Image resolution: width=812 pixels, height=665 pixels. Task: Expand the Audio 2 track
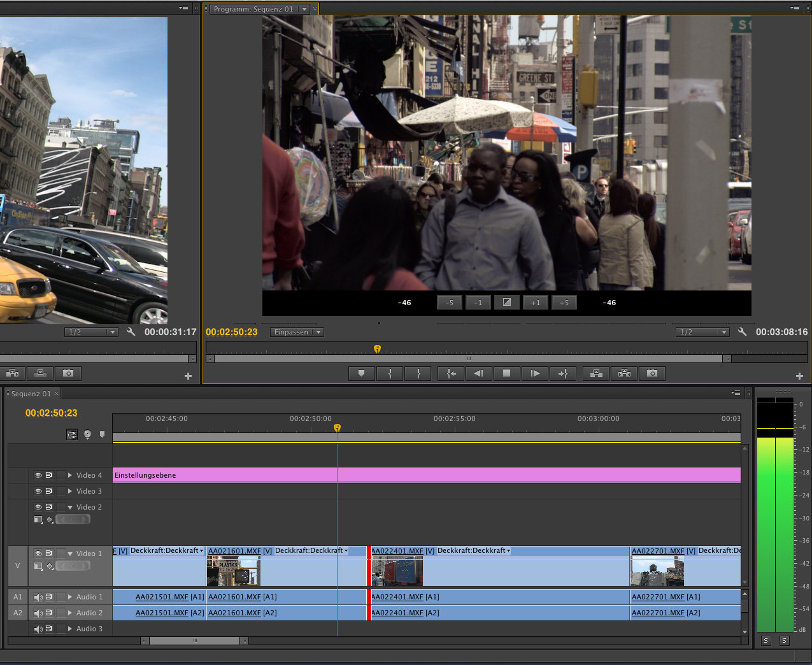tap(70, 613)
